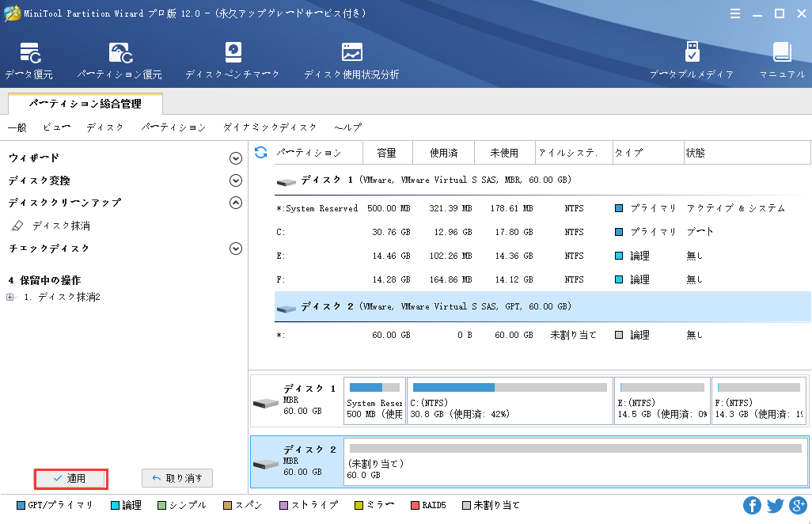Collapse the ディスククリーンアップ section chevron
812x524 pixels.
235,203
